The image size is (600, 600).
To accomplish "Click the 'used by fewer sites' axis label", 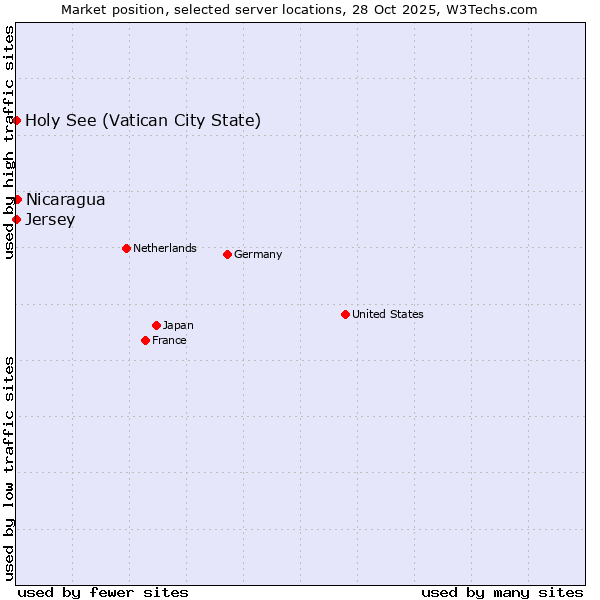I will 103,592.
